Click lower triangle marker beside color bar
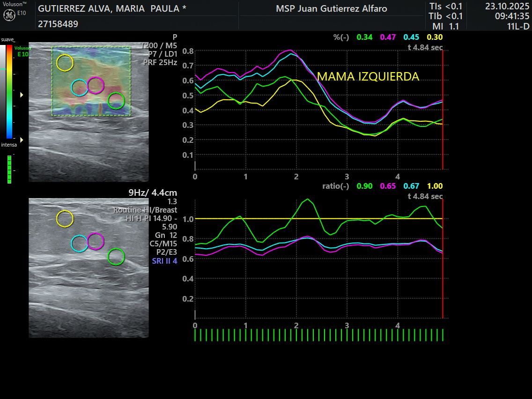 (x=22, y=140)
